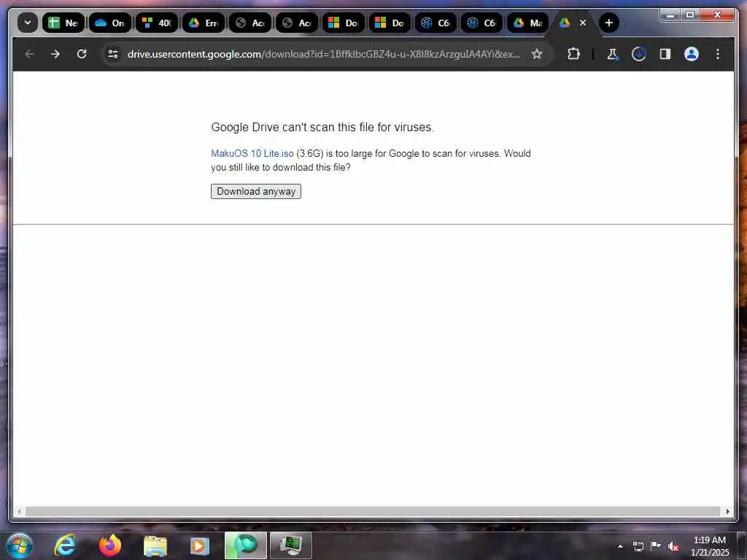The image size is (747, 560).
Task: Open Chrome Labs flask icon
Action: (613, 54)
